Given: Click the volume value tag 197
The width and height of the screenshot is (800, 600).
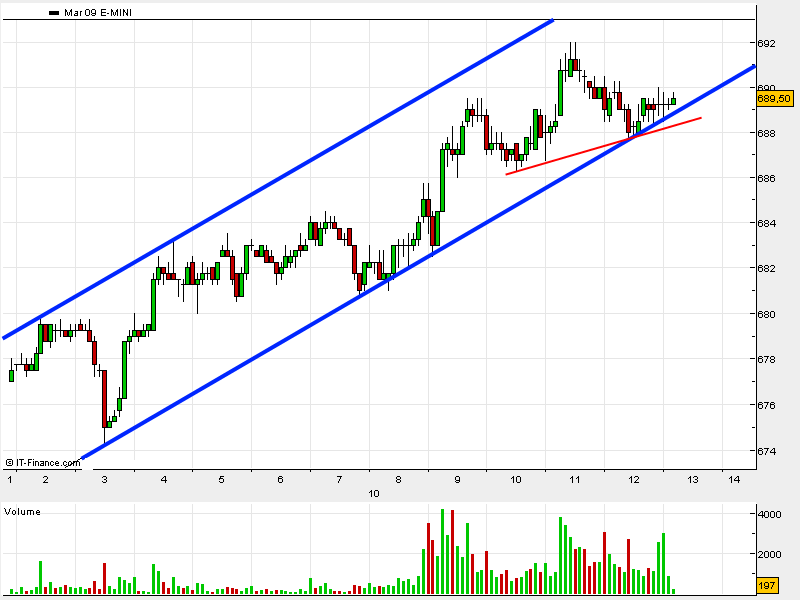Looking at the screenshot, I should (x=766, y=586).
